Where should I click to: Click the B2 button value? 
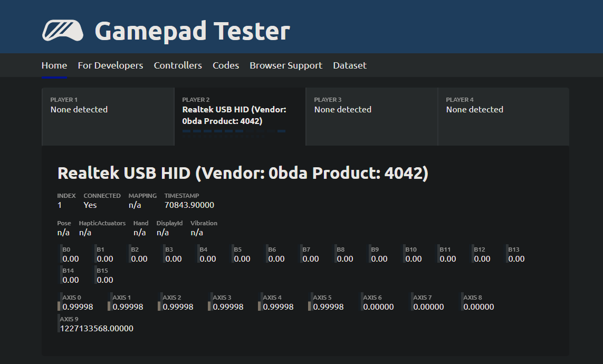tap(139, 259)
